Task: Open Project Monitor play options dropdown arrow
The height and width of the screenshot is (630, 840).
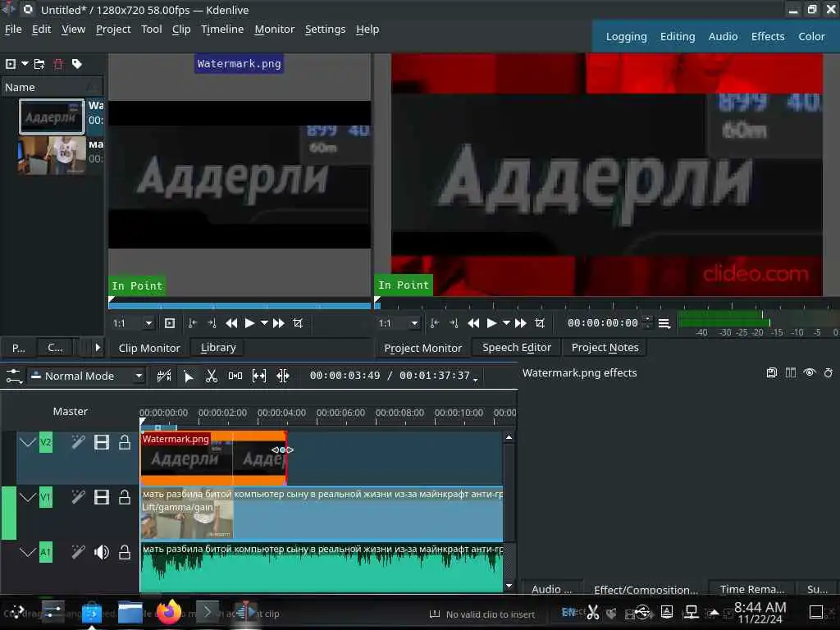Action: tap(506, 323)
